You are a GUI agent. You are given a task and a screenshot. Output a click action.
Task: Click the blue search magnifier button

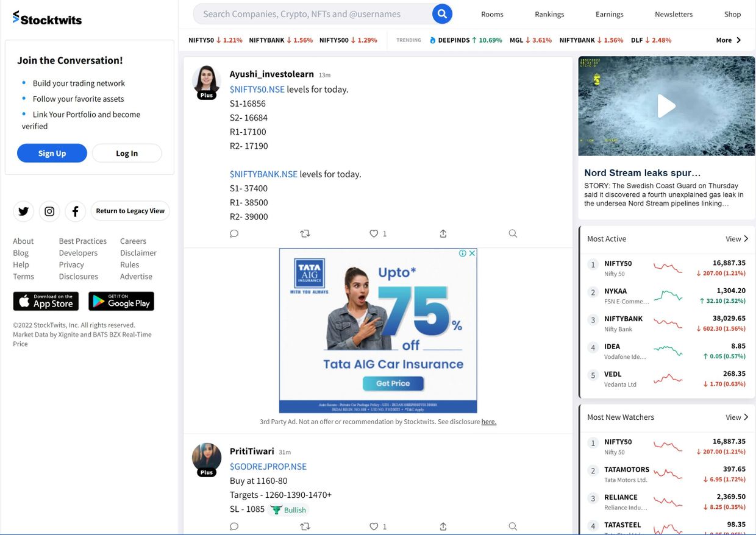coord(442,14)
